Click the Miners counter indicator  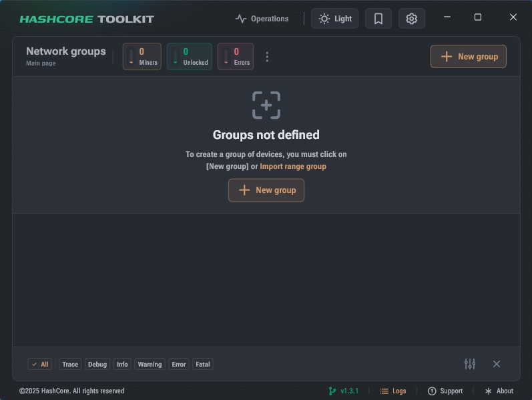coord(142,57)
